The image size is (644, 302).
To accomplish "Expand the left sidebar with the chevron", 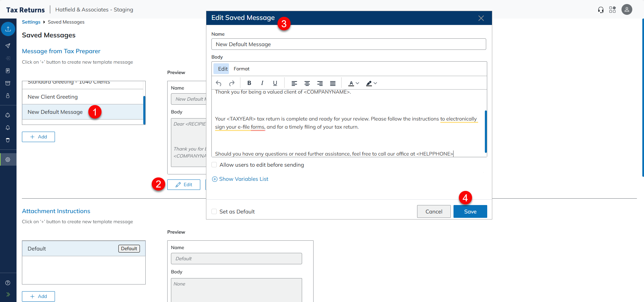I will pos(8,294).
